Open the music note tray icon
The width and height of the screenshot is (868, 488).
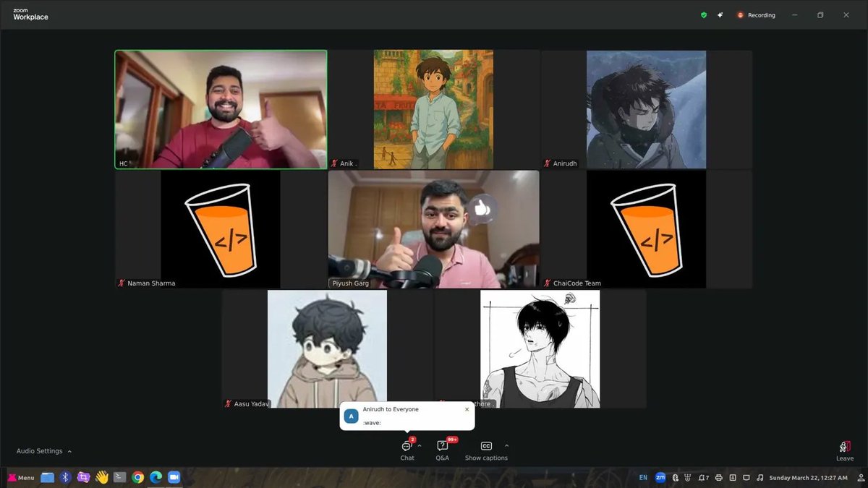pos(759,478)
